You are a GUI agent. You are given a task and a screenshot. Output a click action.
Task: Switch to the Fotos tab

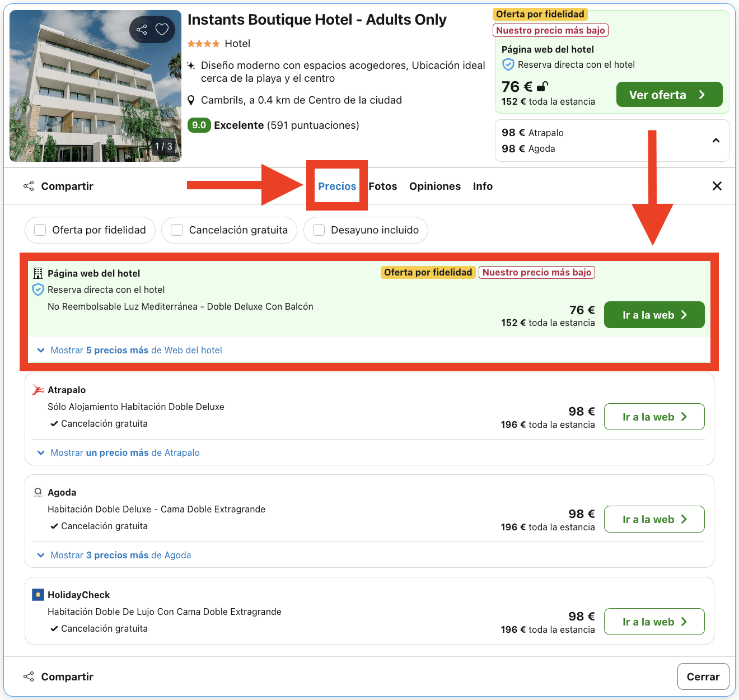[x=382, y=186]
